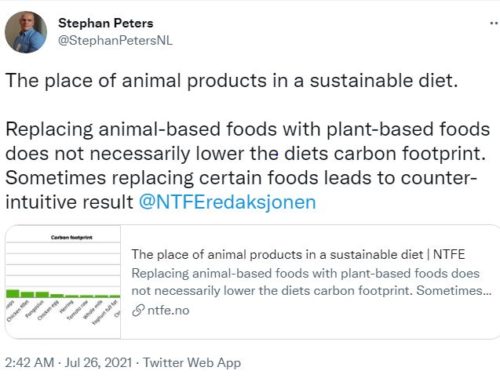Click the 2:42 AM timestamp

[30, 362]
